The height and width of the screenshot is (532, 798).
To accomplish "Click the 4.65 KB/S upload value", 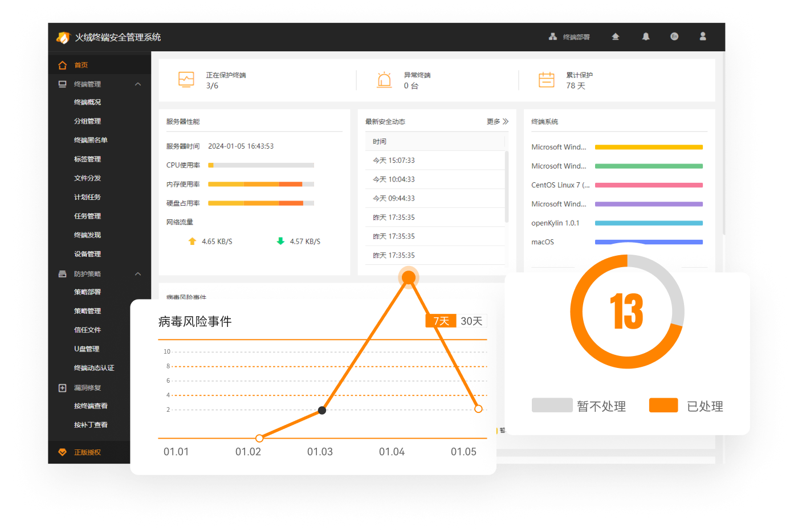I will (x=217, y=242).
